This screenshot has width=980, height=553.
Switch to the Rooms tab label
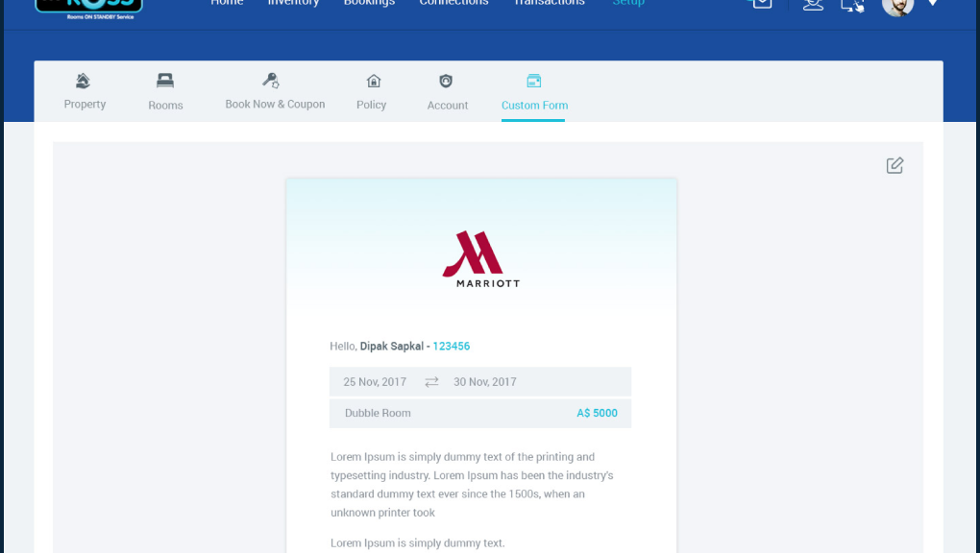tap(165, 105)
